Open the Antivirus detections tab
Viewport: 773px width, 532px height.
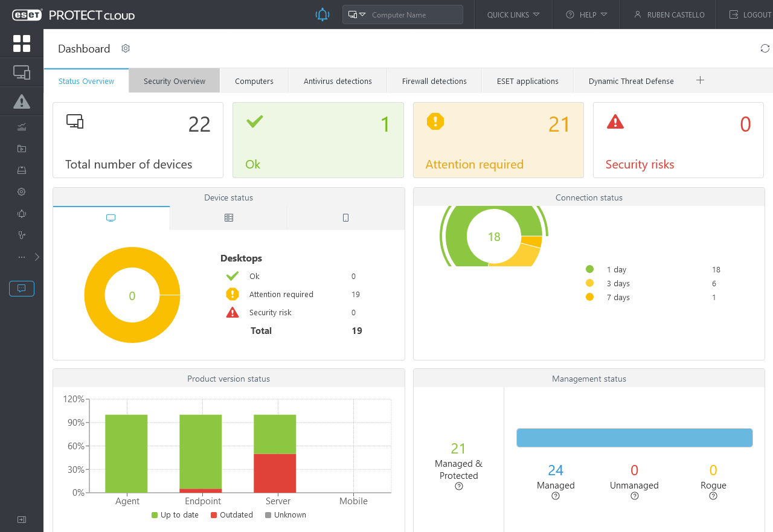tap(338, 81)
